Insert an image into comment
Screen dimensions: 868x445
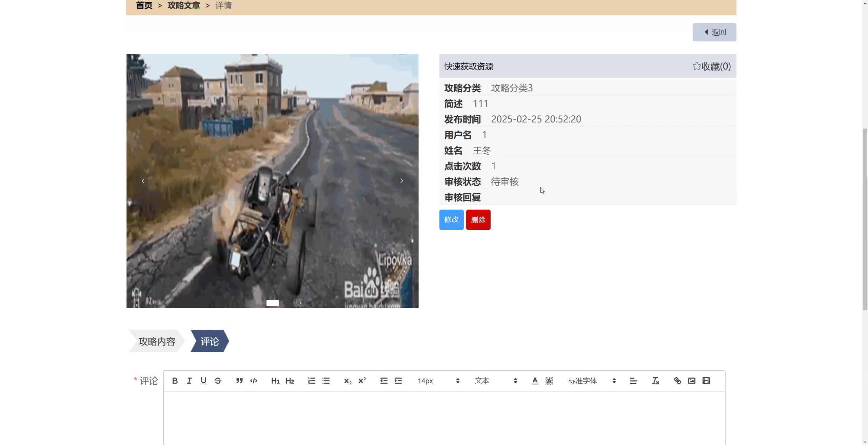(x=692, y=381)
